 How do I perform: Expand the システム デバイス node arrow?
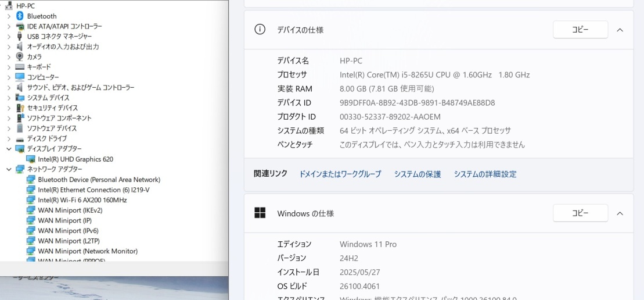(9, 98)
